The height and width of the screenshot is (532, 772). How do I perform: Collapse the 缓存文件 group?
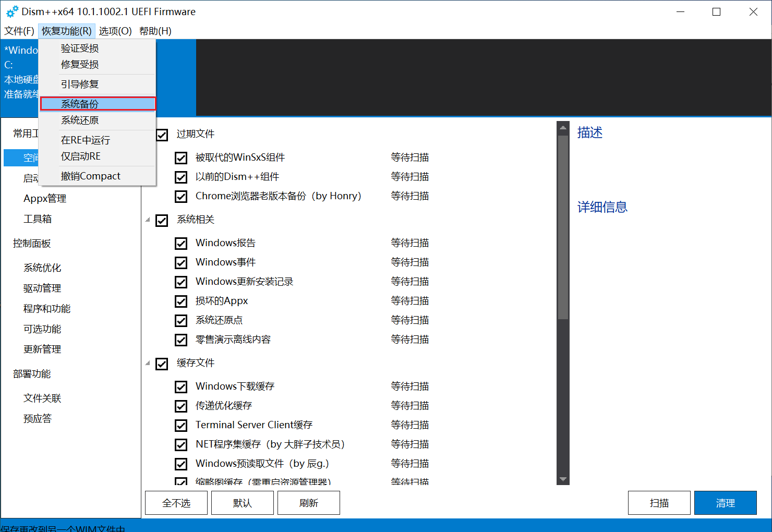pos(148,363)
